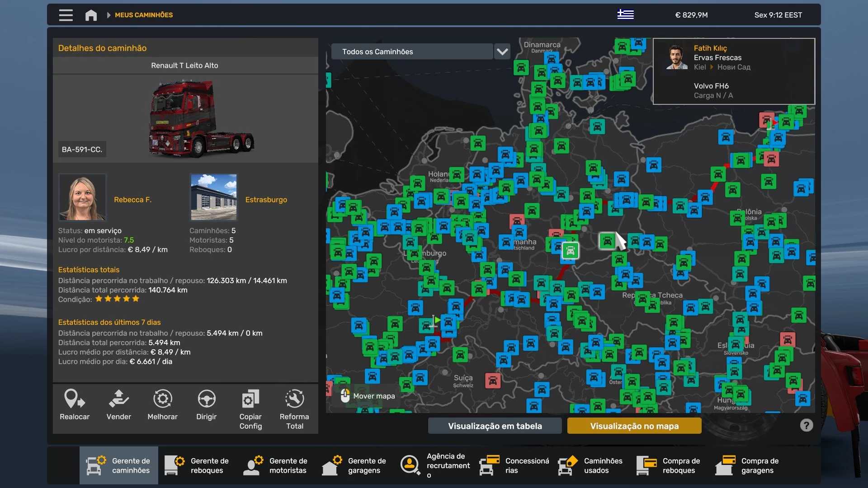
Task: Click the Vender truck icon
Action: (x=118, y=399)
